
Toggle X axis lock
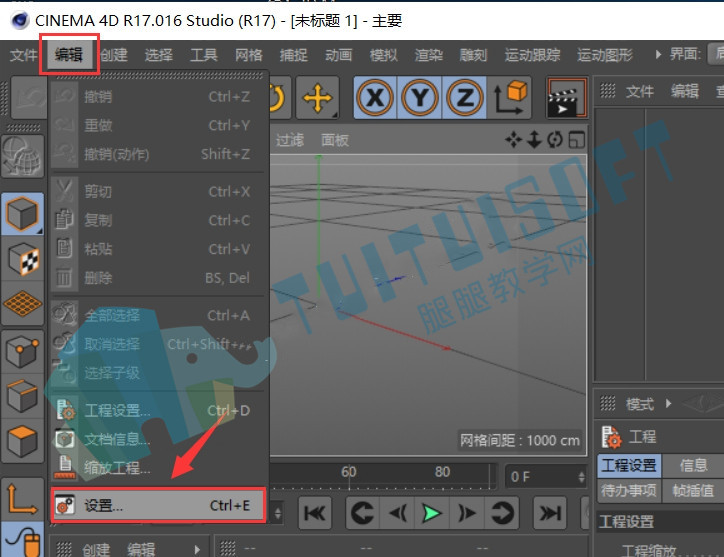tap(375, 98)
